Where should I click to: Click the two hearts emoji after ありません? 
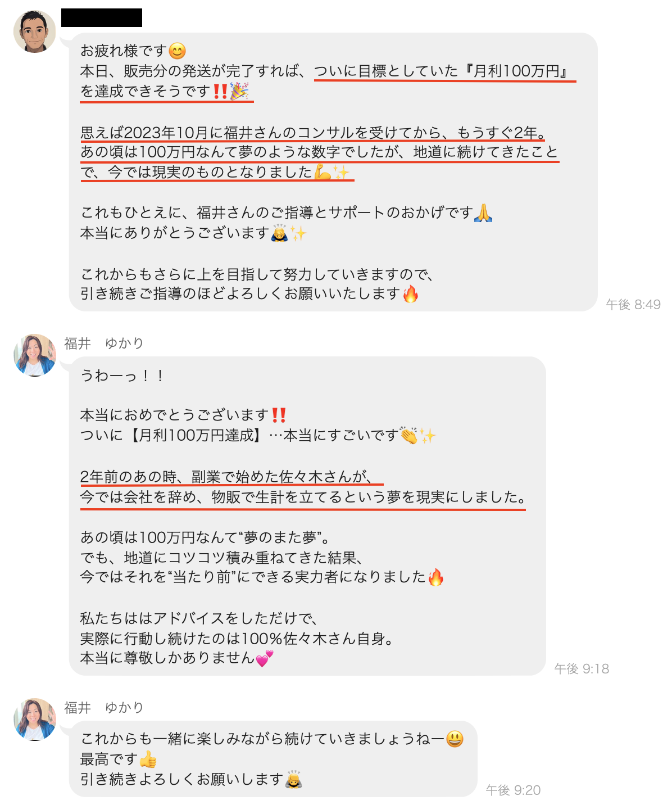pos(265,658)
